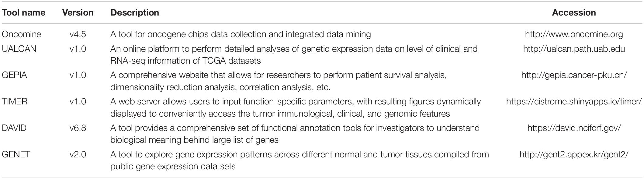
Task: Click the Accession column header
Action: point(574,12)
